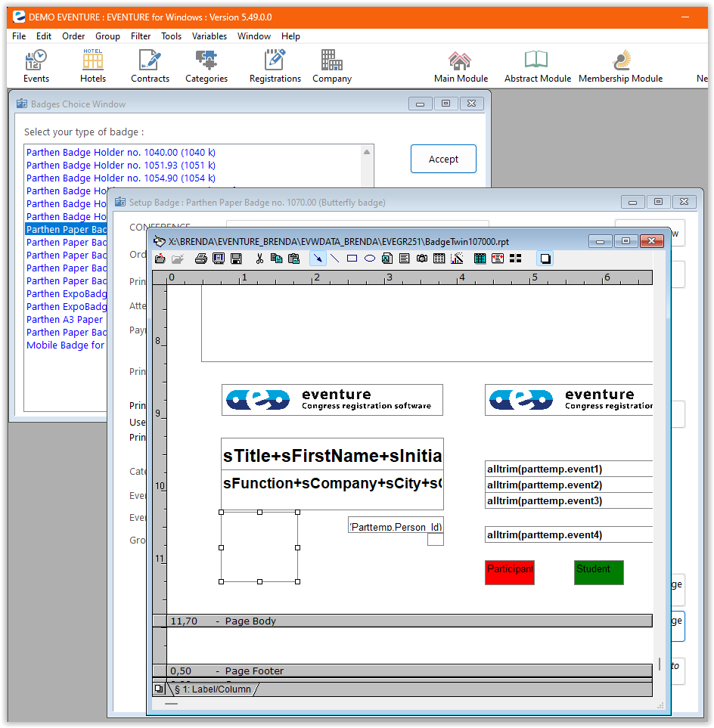Open the Categories puzzle icon
This screenshot has width=714, height=728.
pyautogui.click(x=206, y=66)
